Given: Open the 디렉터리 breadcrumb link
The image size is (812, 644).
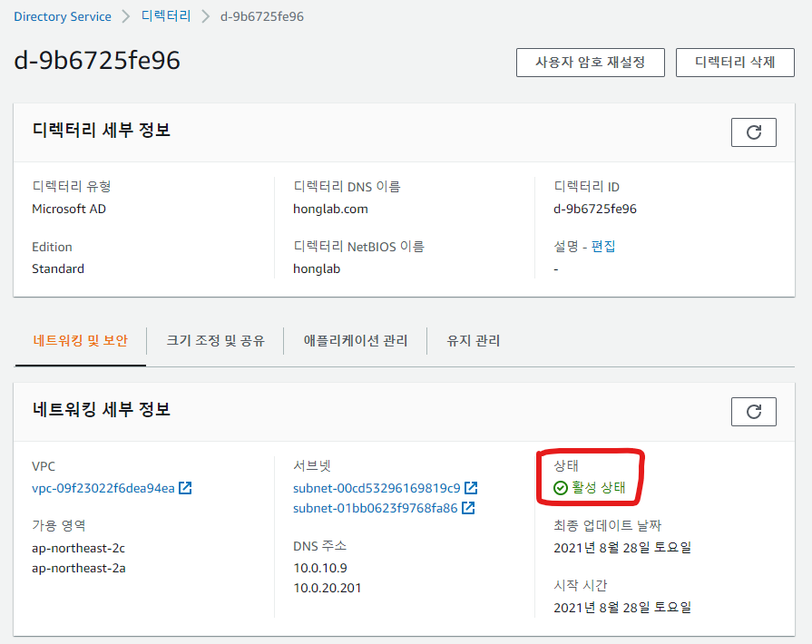Looking at the screenshot, I should tap(166, 16).
